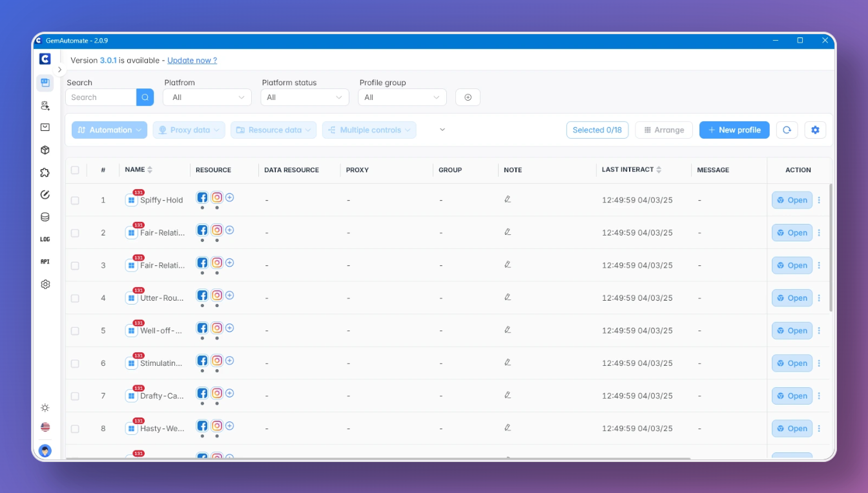Screen dimensions: 868x493
Task: Open the extensions puzzle icon in sidebar
Action: [x=45, y=172]
